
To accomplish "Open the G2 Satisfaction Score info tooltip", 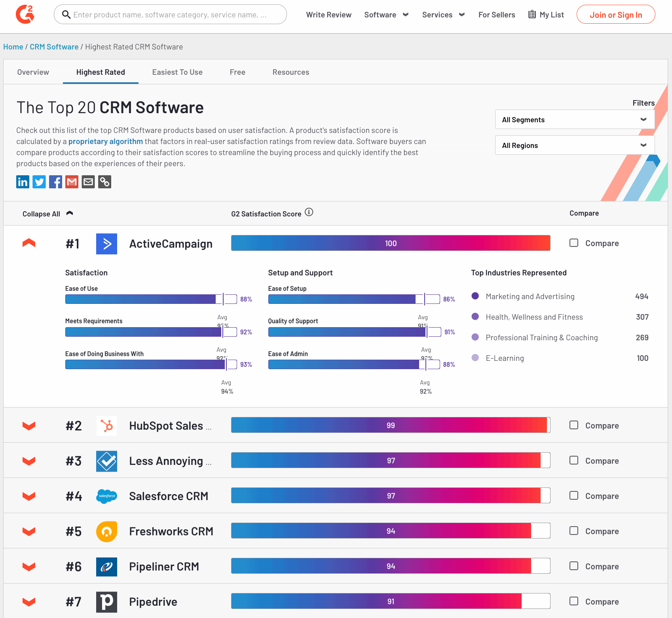I will pyautogui.click(x=309, y=212).
